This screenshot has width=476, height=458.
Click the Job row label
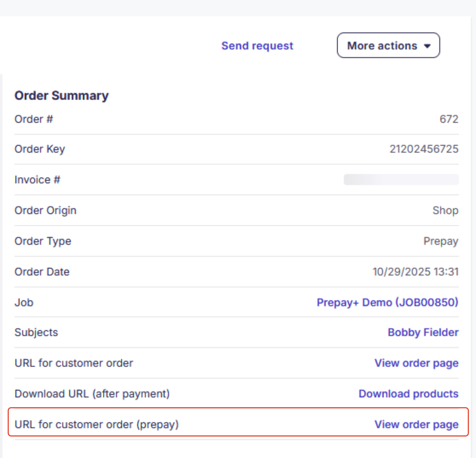(24, 302)
